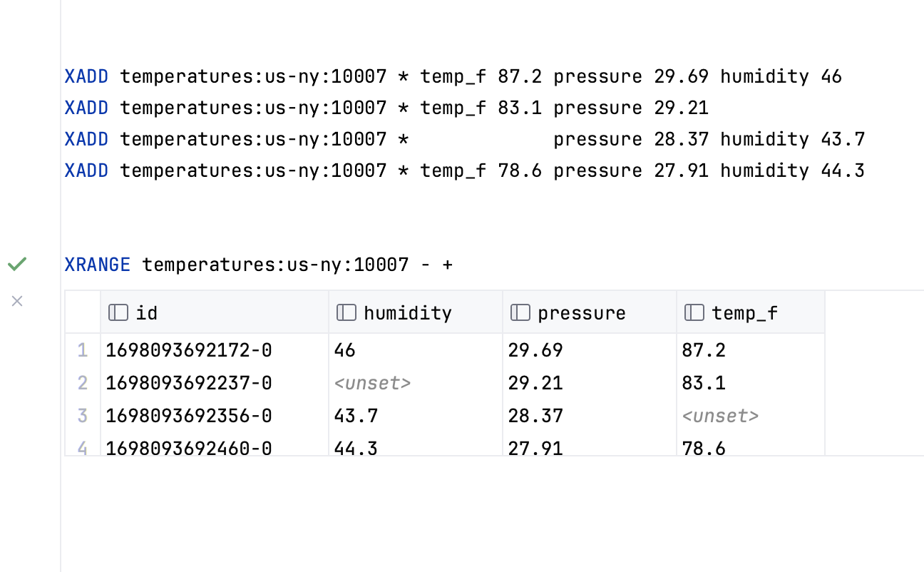Sort results by the id column header
The height and width of the screenshot is (572, 924).
[148, 312]
